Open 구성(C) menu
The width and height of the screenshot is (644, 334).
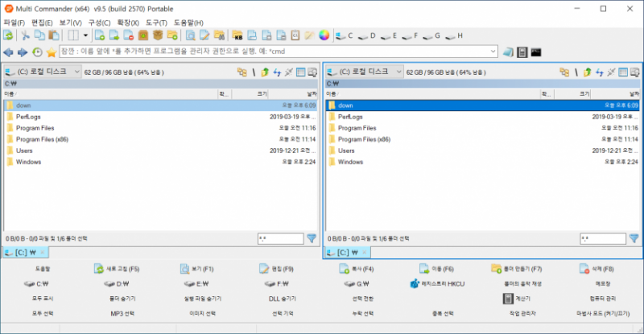[x=99, y=23]
